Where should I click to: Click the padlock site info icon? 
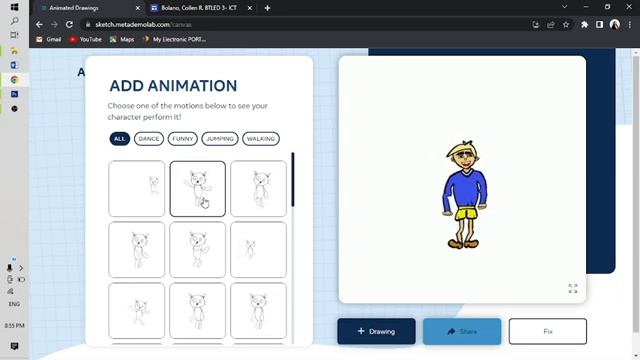[88, 24]
